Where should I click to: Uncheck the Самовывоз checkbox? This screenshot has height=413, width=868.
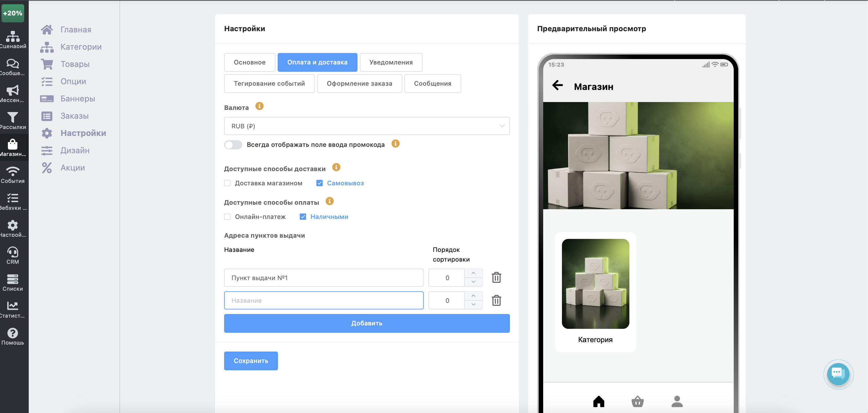tap(319, 183)
